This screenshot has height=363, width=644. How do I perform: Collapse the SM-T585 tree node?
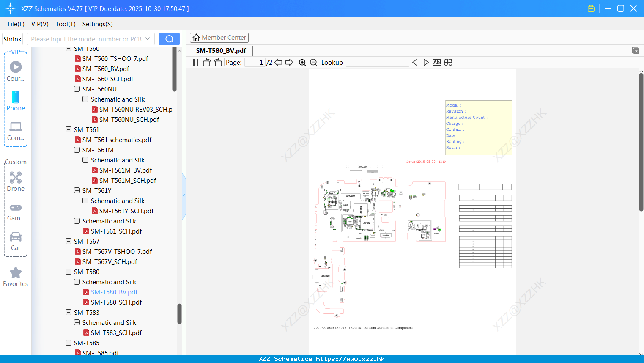click(x=69, y=343)
